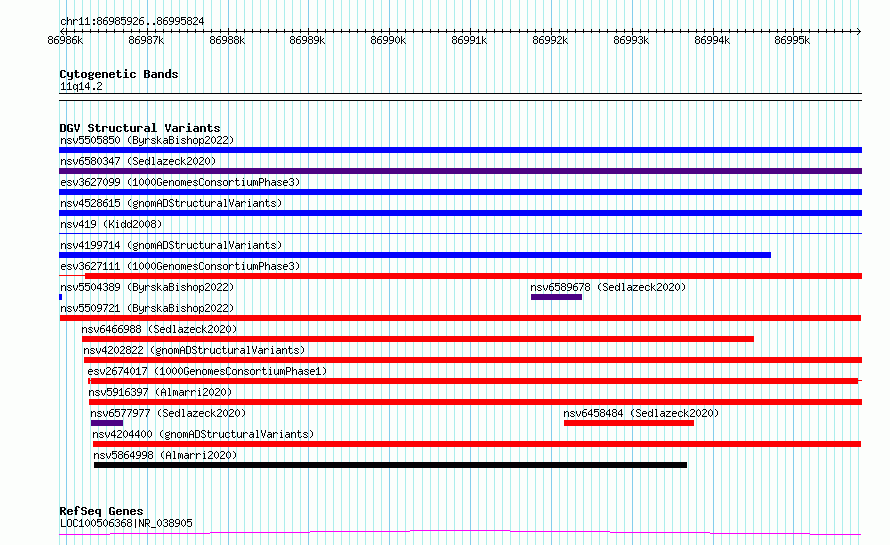The height and width of the screenshot is (545, 890).
Task: Click the 11q14.2 band label
Action: tap(81, 86)
